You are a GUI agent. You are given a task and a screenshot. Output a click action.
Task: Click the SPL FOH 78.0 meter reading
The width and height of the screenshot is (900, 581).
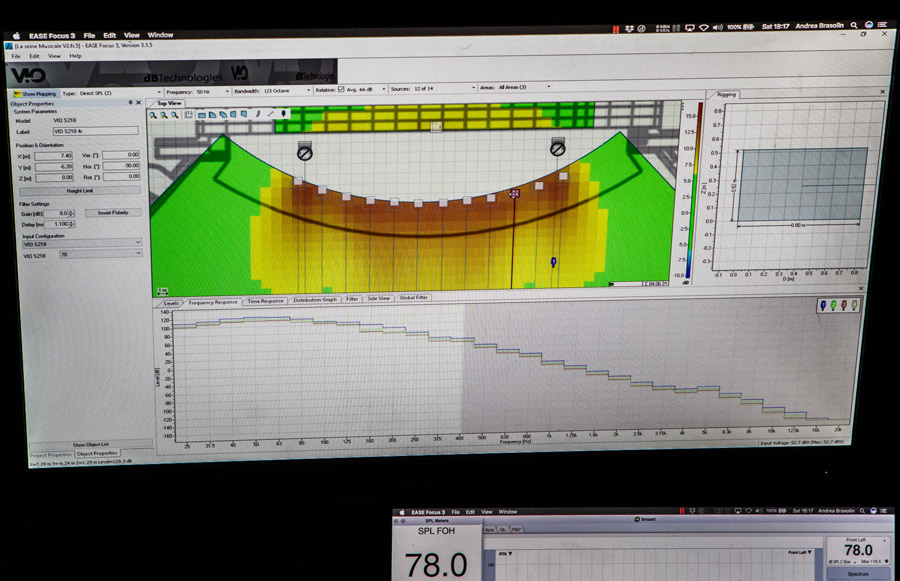point(436,564)
